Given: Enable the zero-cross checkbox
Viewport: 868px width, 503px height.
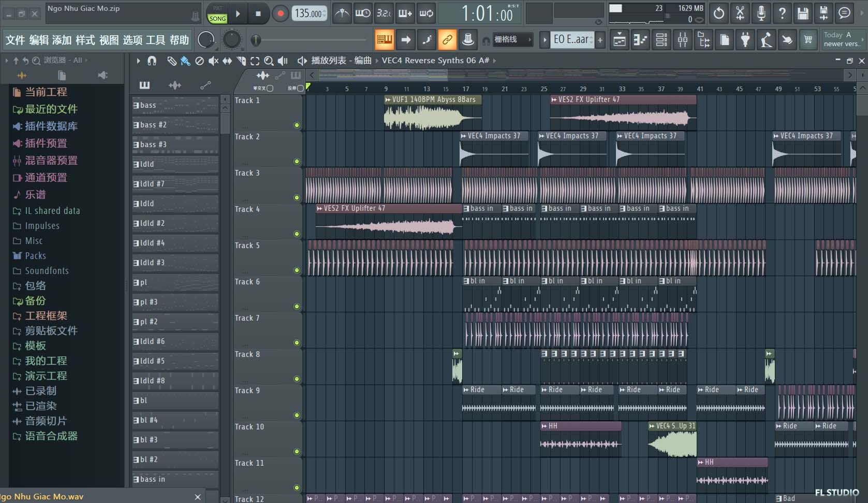Looking at the screenshot, I should pos(270,88).
